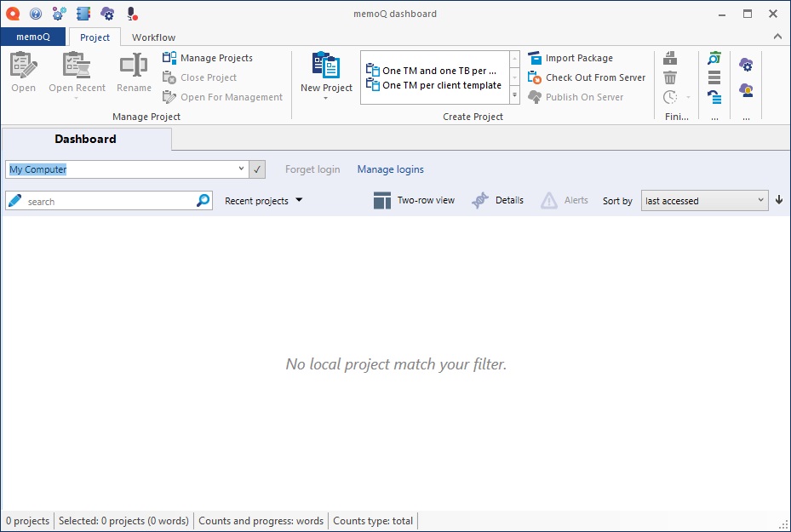Viewport: 791px width, 532px height.
Task: Click template gallery down arrow
Action: coord(514,77)
